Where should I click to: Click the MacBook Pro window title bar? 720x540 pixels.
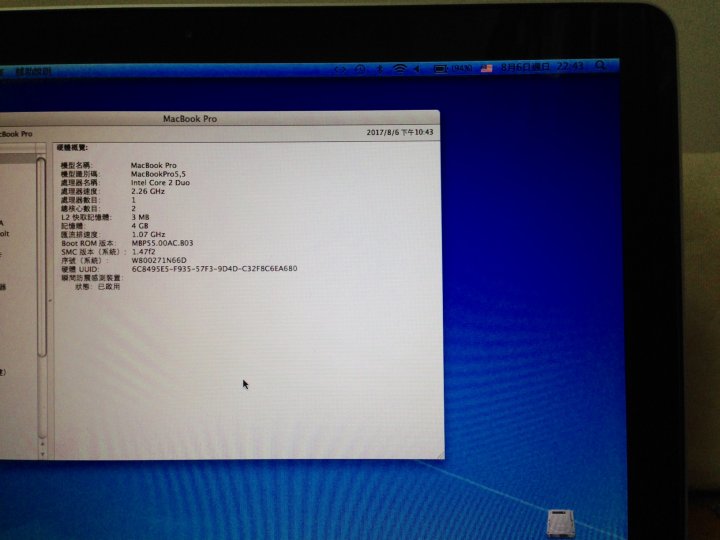190,118
